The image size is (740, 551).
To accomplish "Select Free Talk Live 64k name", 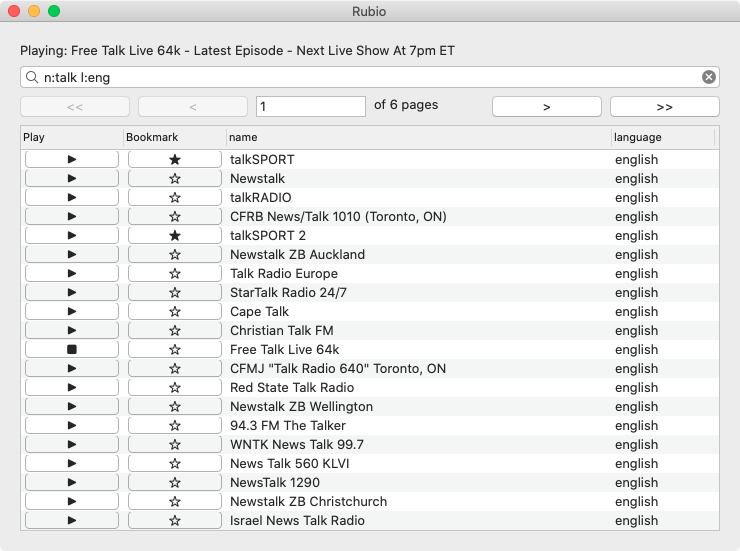I will tap(285, 350).
